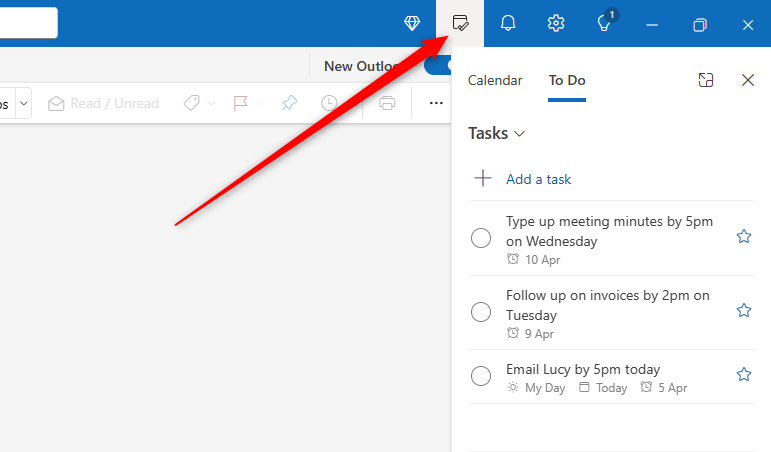This screenshot has height=452, width=771.
Task: Star the 'Follow up on invoices' task
Action: click(743, 310)
